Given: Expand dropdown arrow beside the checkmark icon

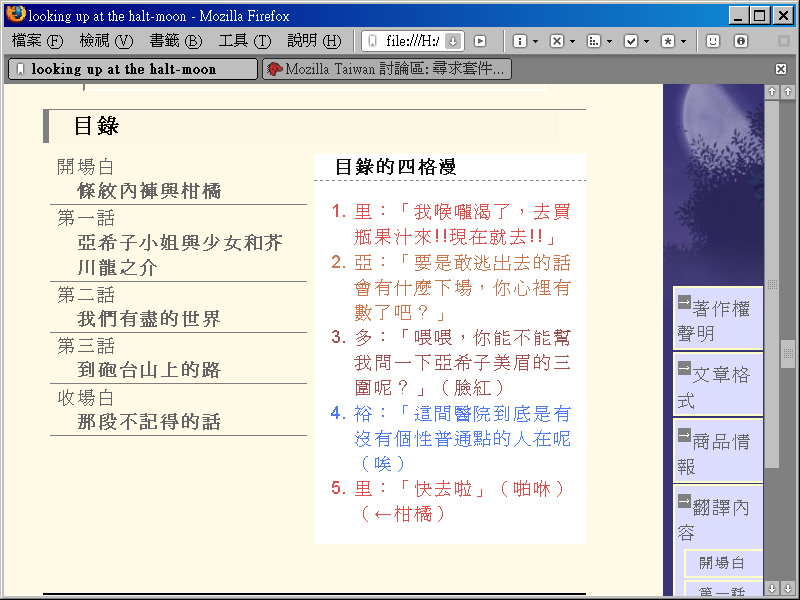Looking at the screenshot, I should coord(646,42).
